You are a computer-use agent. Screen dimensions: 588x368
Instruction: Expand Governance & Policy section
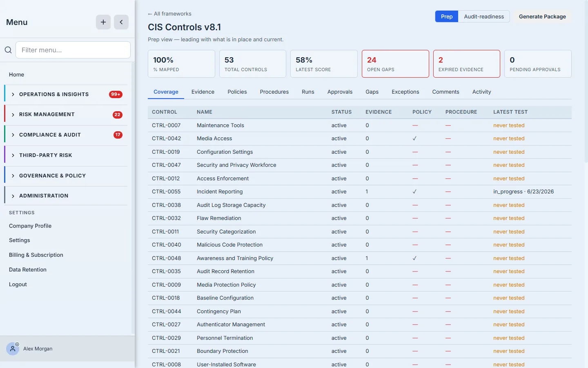point(66,176)
